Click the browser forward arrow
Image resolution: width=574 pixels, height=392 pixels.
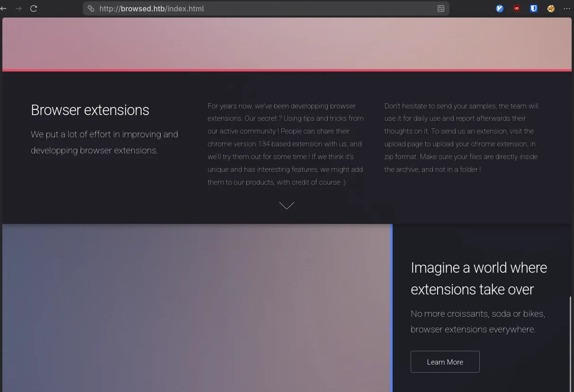[x=18, y=9]
